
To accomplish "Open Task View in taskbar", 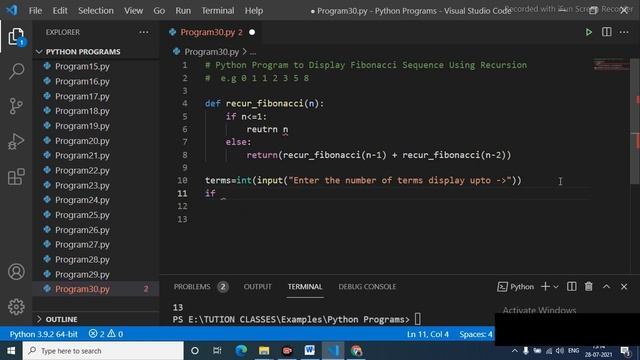I will (x=217, y=351).
